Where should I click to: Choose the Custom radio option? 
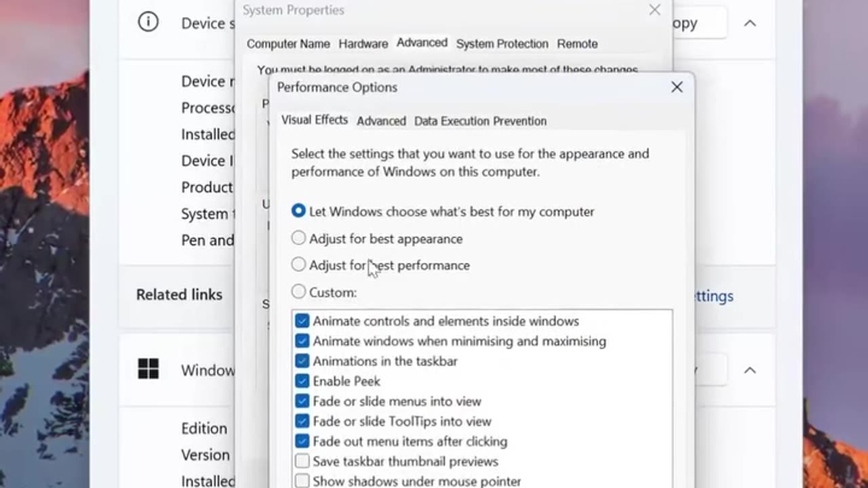tap(298, 292)
